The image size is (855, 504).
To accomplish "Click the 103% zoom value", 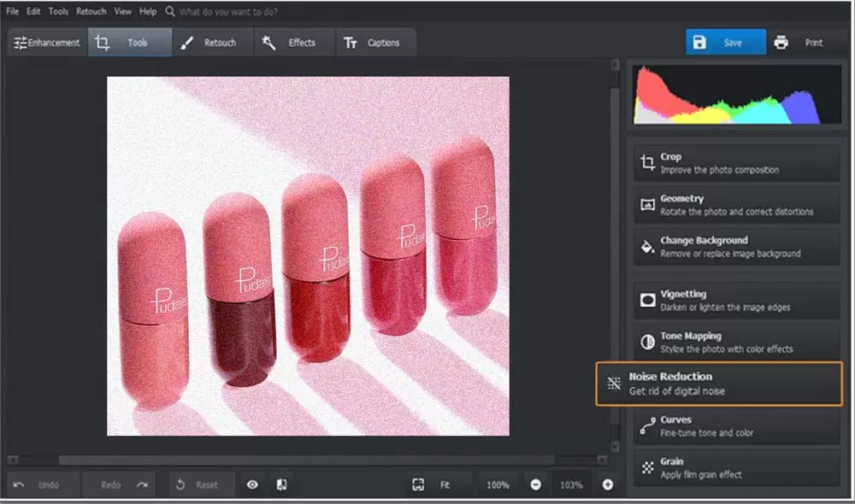I will [x=571, y=484].
